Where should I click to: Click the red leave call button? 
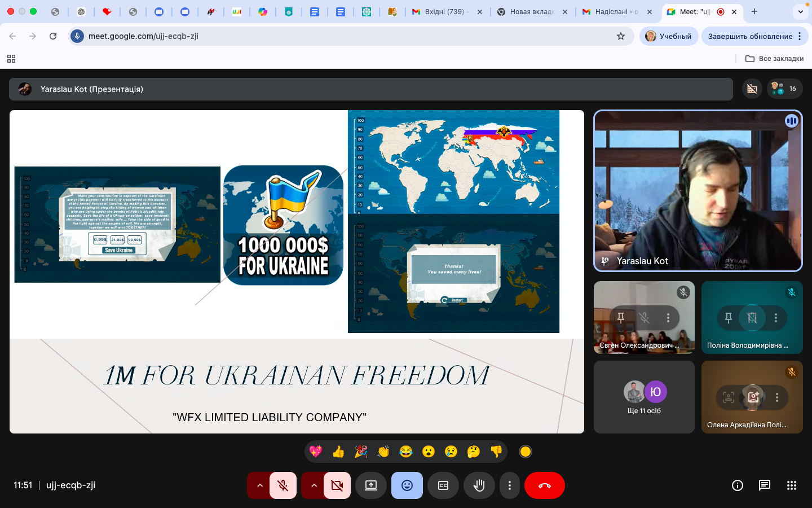[544, 485]
